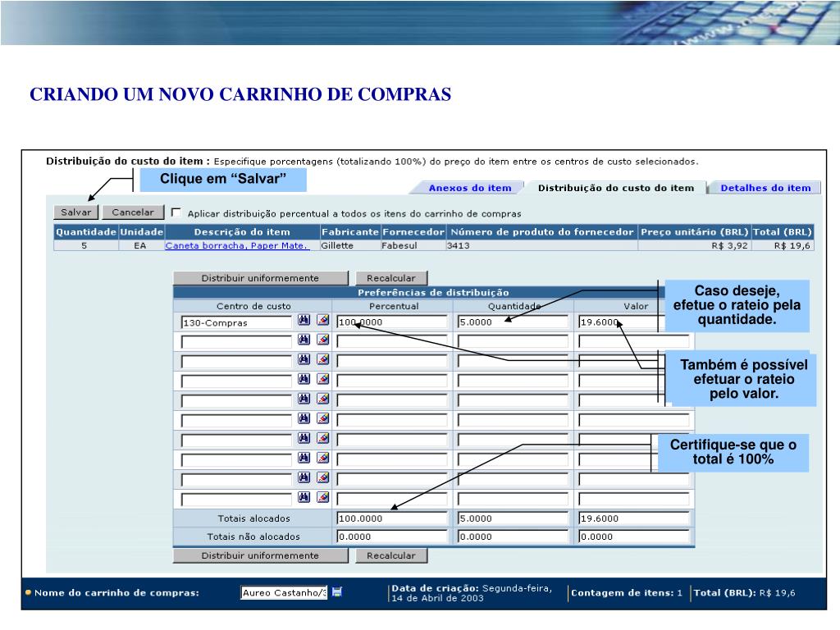840x630 pixels.
Task: Click the Totais alocados row label
Action: point(253,518)
